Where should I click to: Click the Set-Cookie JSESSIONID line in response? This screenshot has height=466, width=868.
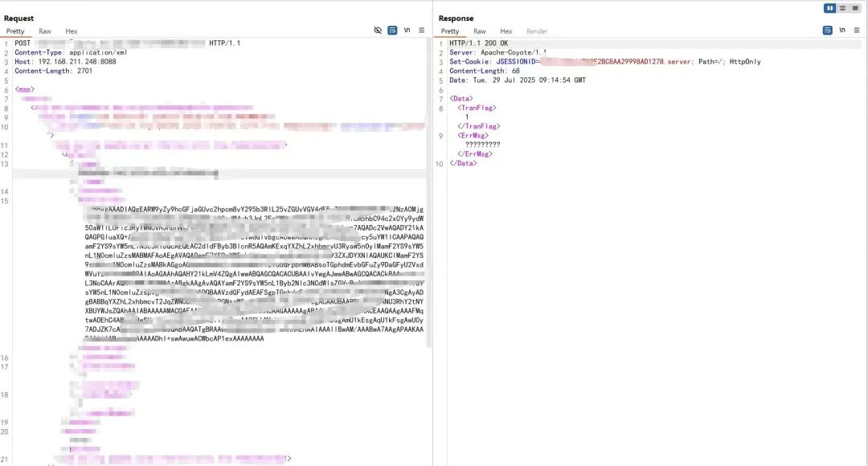(514, 62)
